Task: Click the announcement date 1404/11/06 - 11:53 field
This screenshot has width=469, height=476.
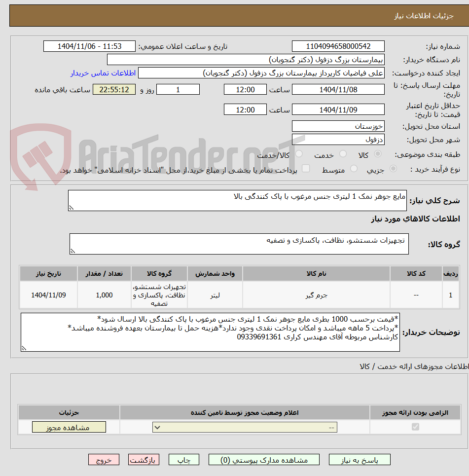Action: click(x=90, y=46)
